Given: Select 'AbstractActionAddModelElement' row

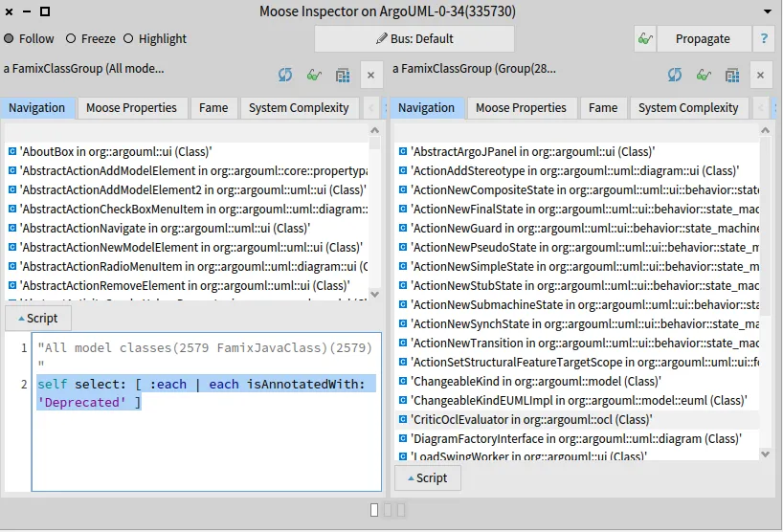Looking at the screenshot, I should (x=188, y=170).
